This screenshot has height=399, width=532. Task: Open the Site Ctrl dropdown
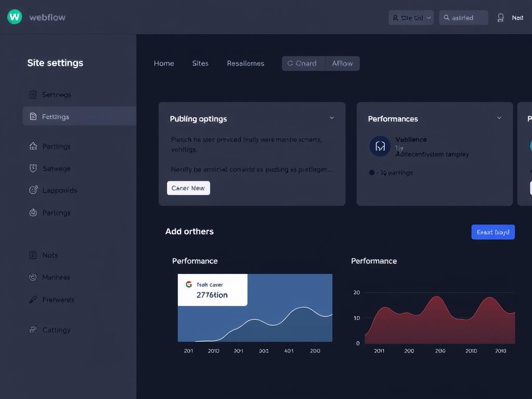coord(411,18)
